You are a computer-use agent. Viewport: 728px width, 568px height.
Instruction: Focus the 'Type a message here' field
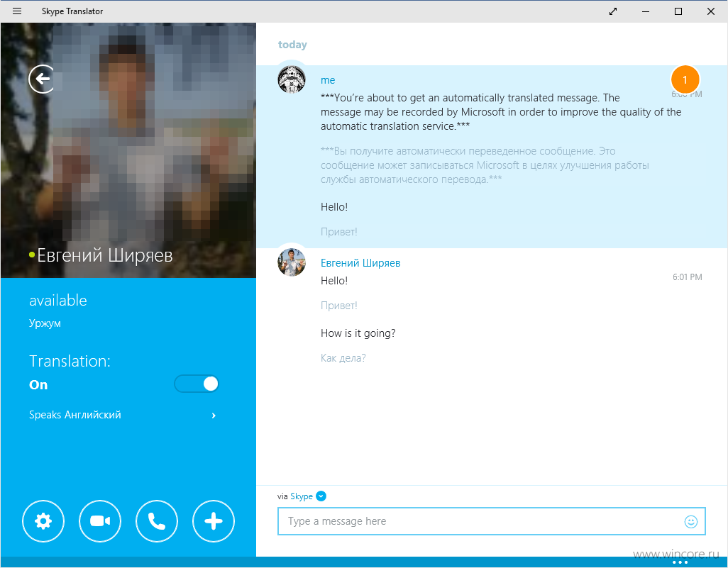click(x=492, y=521)
